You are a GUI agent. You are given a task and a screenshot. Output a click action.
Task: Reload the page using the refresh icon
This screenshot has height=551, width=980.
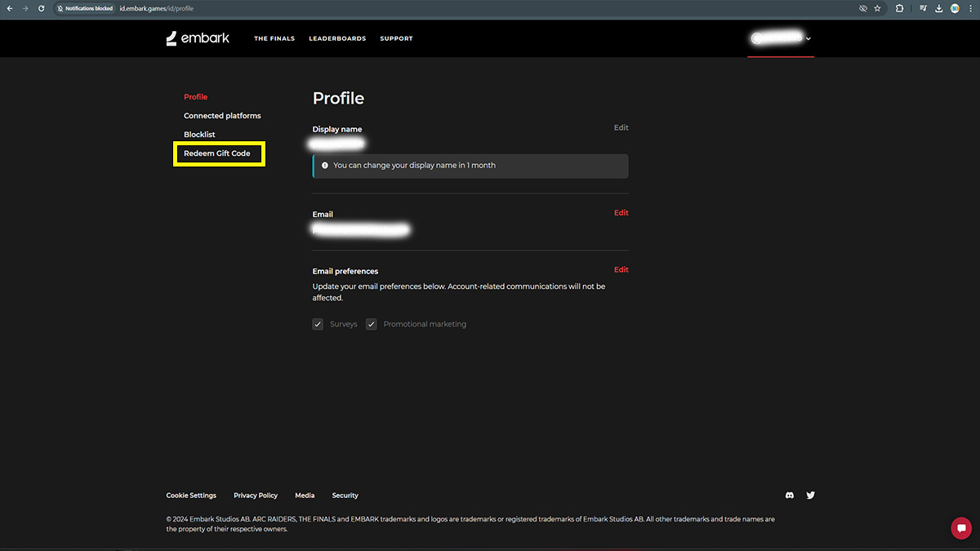[42, 8]
